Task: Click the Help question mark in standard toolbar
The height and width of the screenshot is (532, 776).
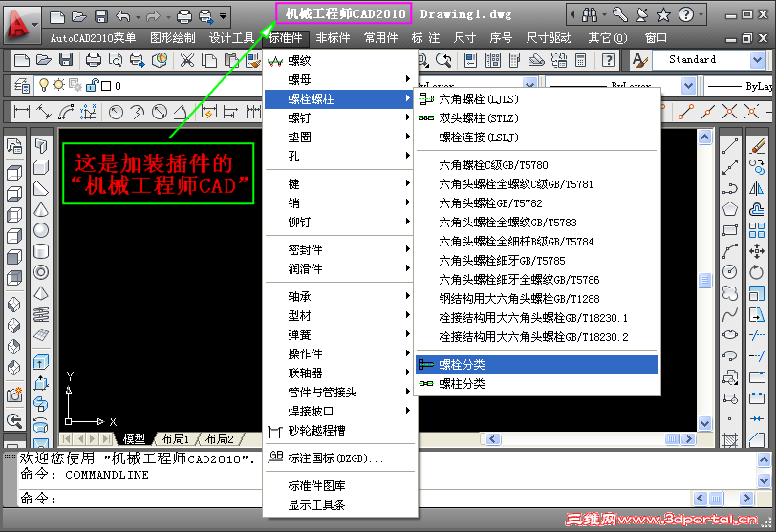Action: click(x=608, y=60)
